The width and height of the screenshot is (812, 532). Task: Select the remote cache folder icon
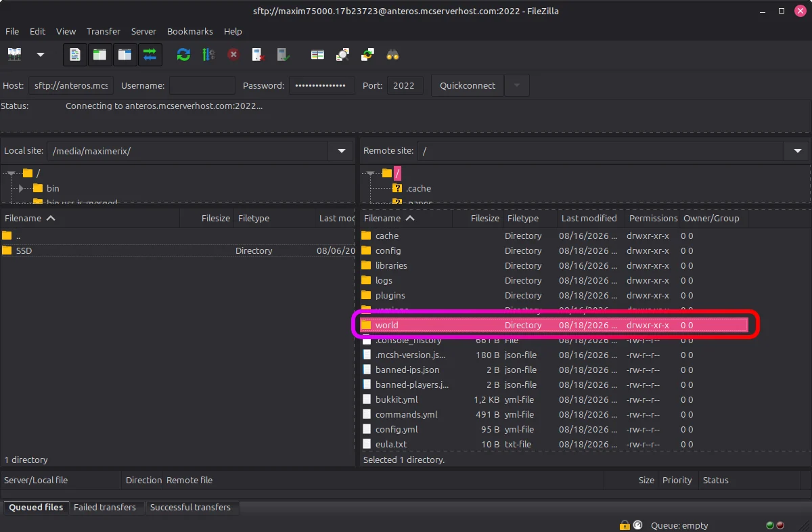(x=367, y=236)
